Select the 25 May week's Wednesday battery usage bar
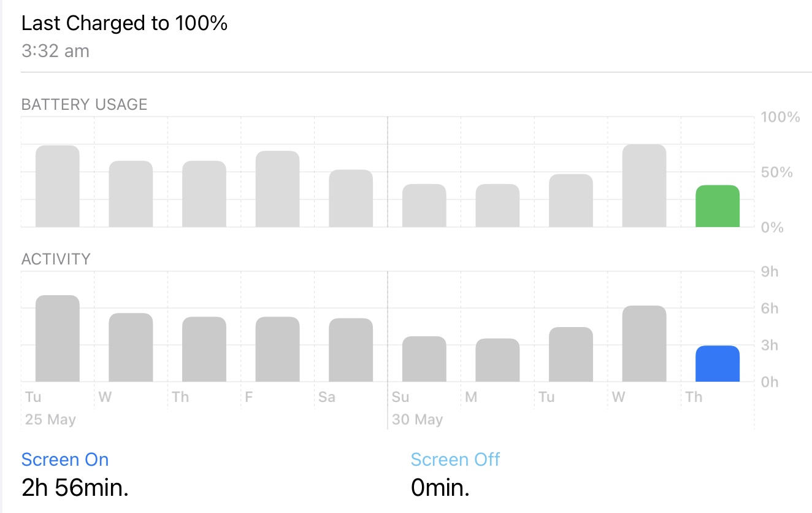The height and width of the screenshot is (513, 812). (131, 194)
